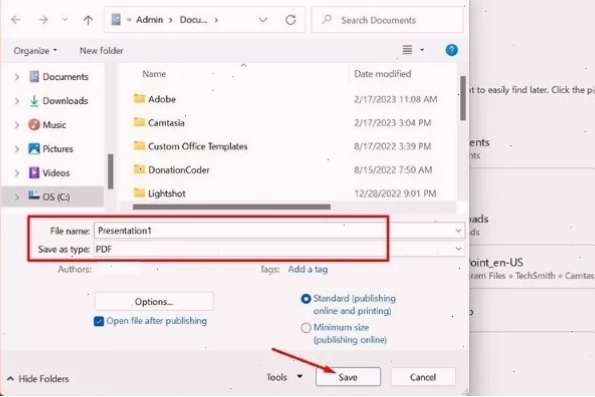Sort by Date modified column header
Image resolution: width=595 pixels, height=397 pixels.
pos(382,74)
